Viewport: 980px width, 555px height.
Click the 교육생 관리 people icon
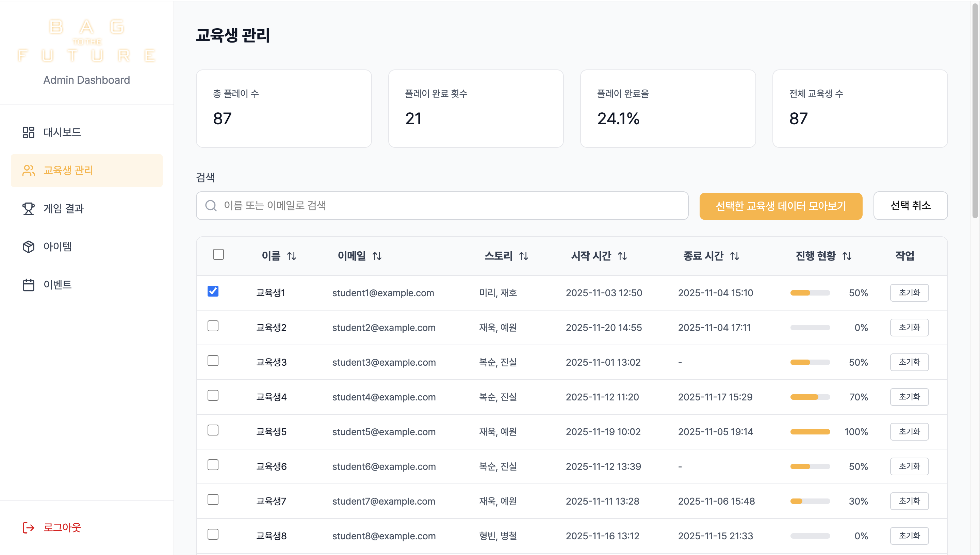(28, 171)
